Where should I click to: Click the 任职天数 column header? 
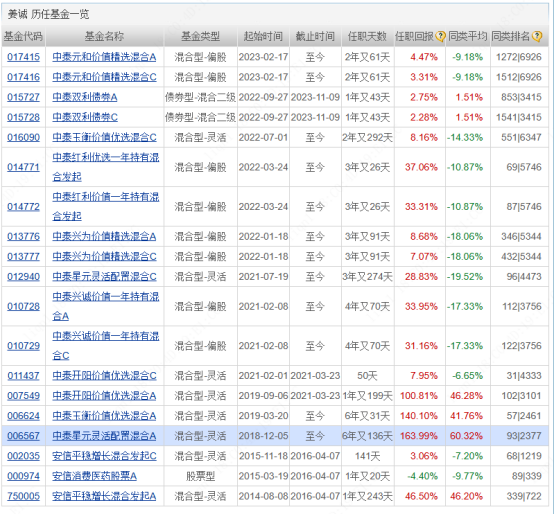coord(367,36)
